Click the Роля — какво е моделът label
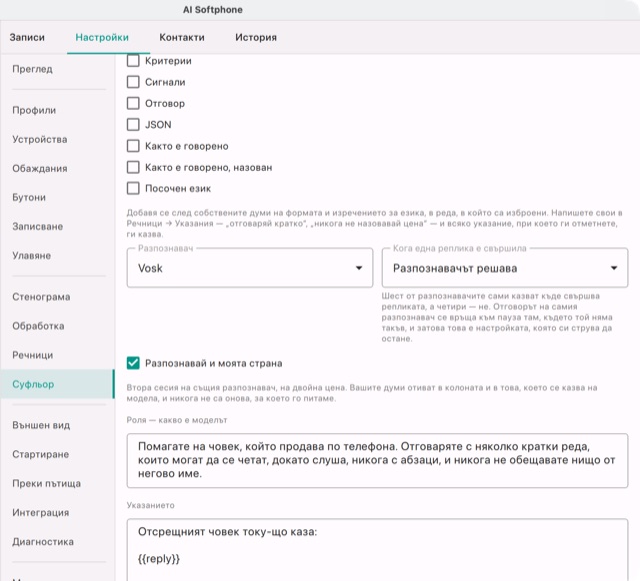The image size is (640, 581). coord(177,420)
